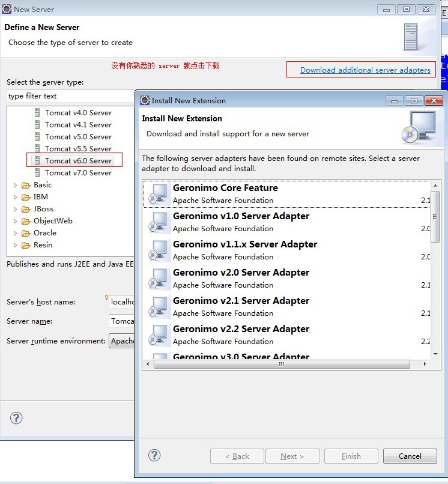The width and height of the screenshot is (448, 484).
Task: Open the Server runtime environment combo box
Action: [x=122, y=340]
